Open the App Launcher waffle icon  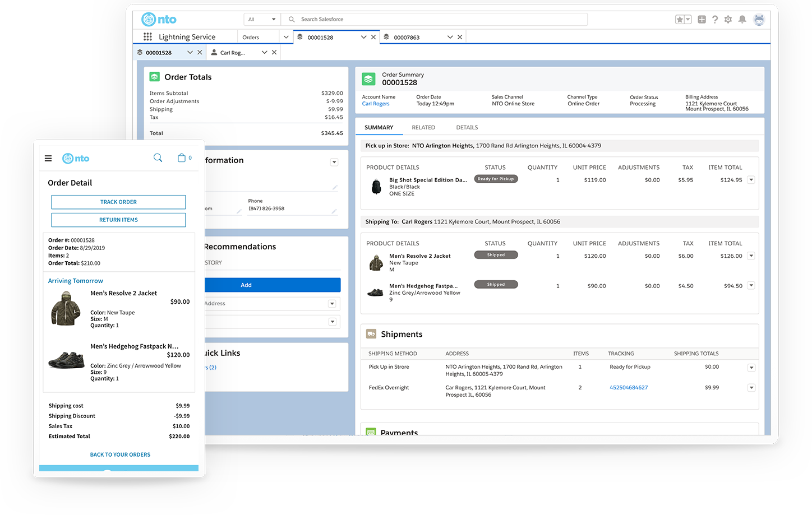point(147,36)
